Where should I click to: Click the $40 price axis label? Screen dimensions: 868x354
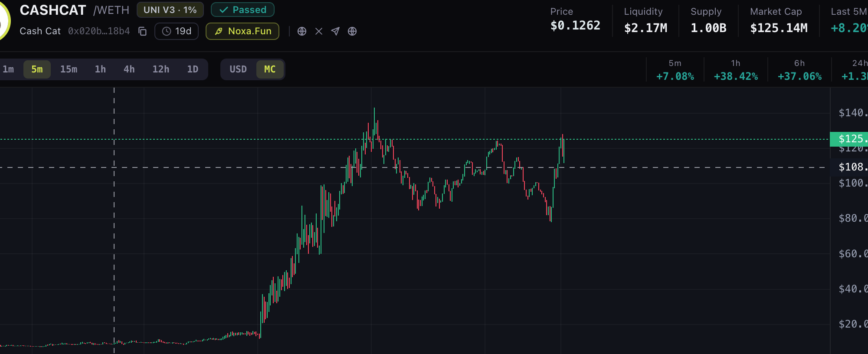pos(853,289)
